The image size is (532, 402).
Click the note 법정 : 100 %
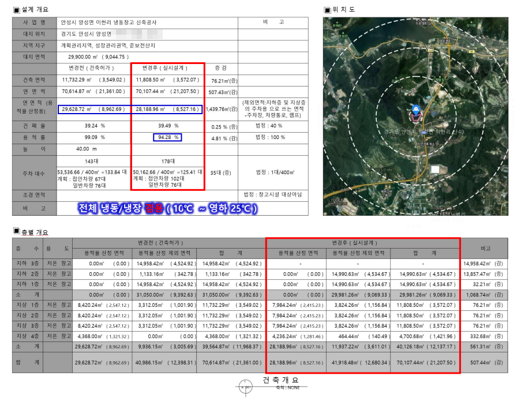point(270,137)
